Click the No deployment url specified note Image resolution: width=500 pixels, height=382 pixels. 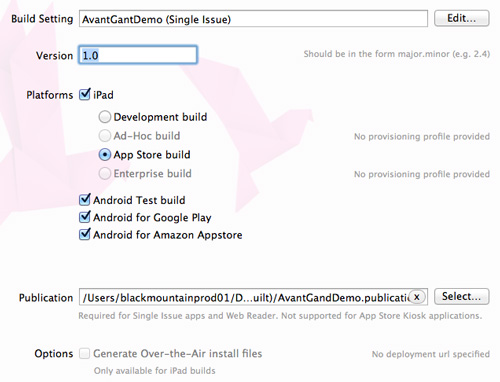pos(431,354)
